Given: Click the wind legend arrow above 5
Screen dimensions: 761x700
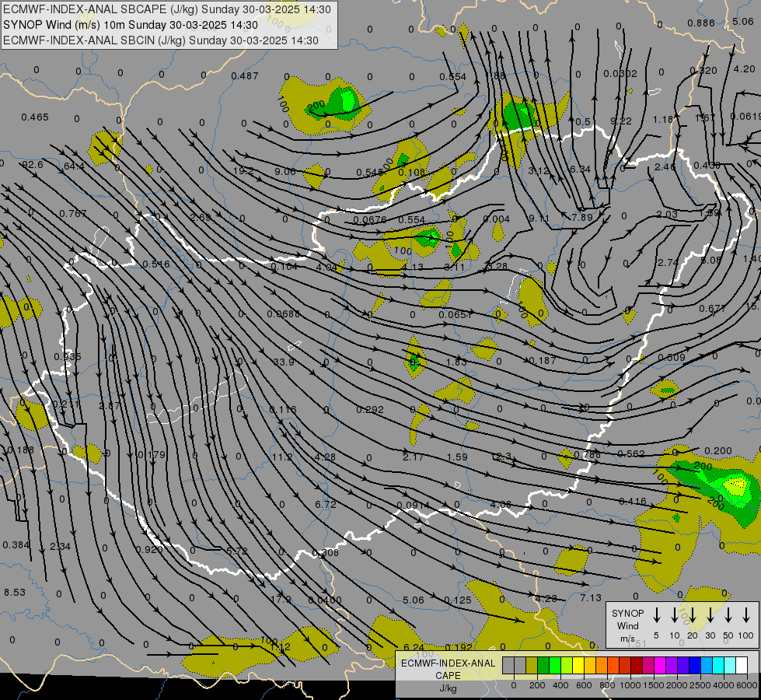Looking at the screenshot, I should tap(657, 615).
